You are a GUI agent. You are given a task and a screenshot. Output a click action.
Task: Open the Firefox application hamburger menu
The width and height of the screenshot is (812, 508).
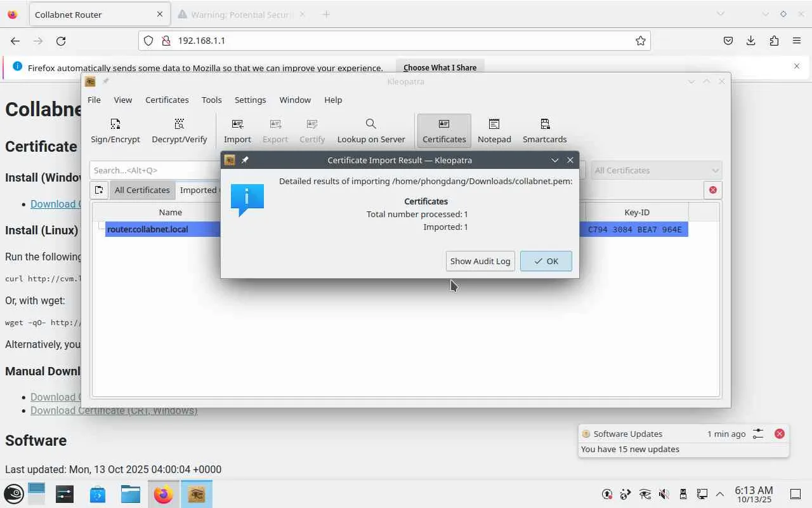coord(797,41)
